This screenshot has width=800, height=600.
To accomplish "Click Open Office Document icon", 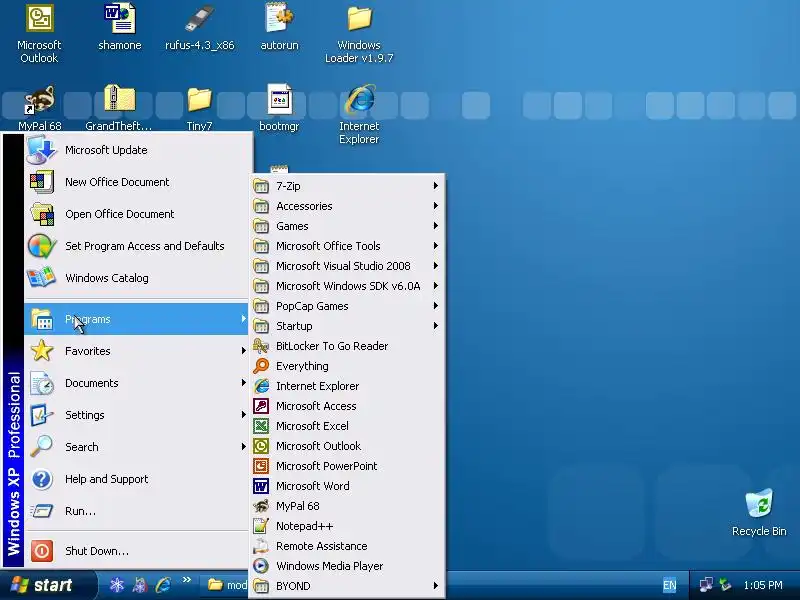I will click(41, 214).
